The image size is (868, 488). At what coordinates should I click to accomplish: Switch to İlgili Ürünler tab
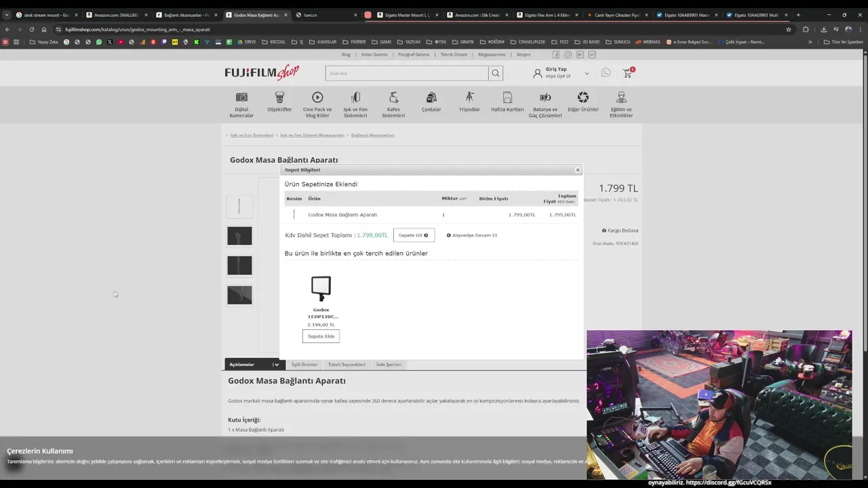304,365
